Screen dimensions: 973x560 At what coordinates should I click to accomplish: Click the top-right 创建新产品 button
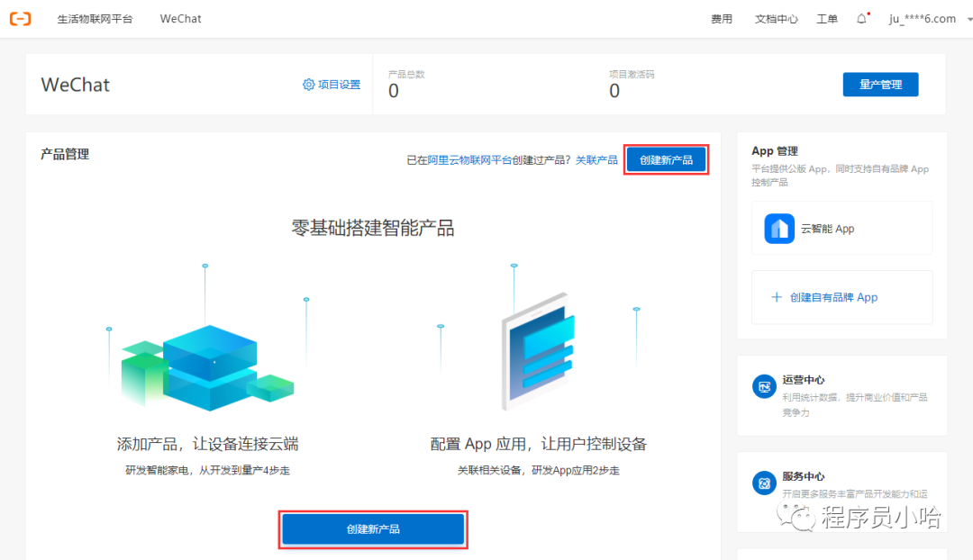666,160
